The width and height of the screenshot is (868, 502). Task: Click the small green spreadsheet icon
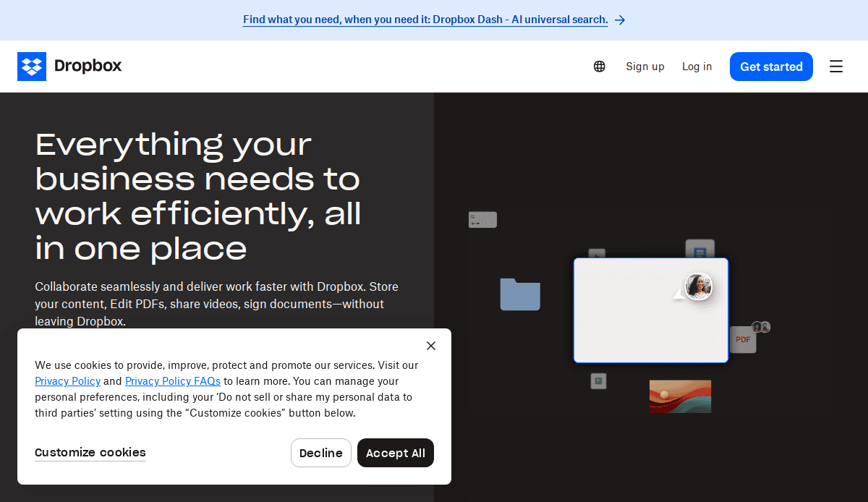[x=598, y=381]
